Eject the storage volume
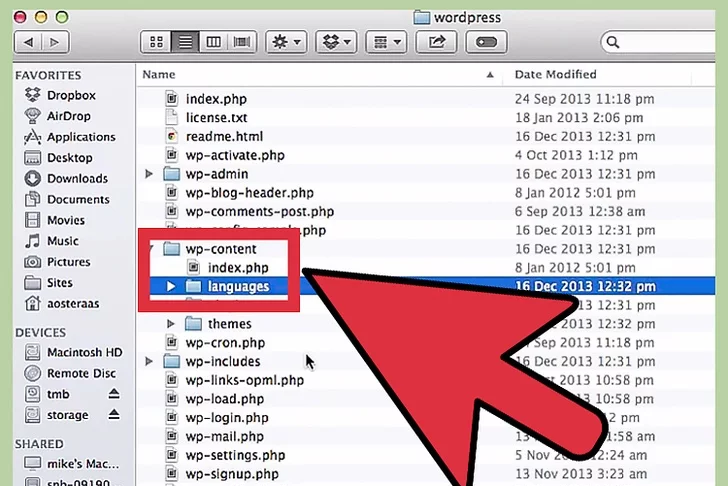The height and width of the screenshot is (486, 728). [113, 415]
